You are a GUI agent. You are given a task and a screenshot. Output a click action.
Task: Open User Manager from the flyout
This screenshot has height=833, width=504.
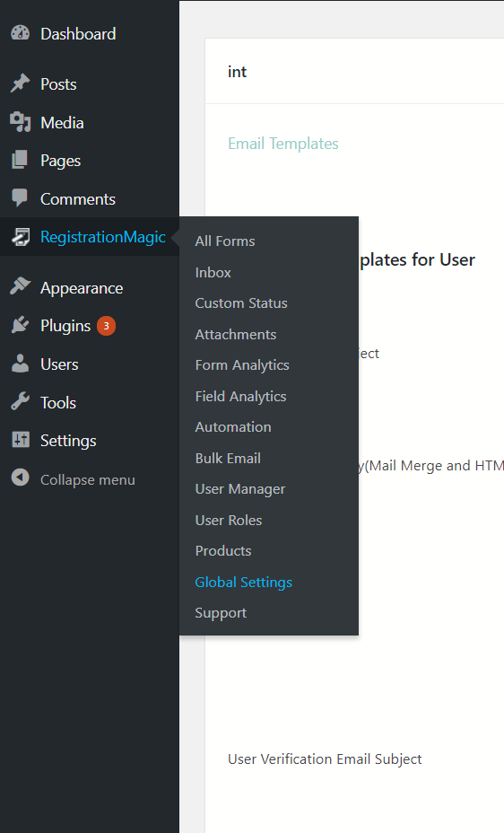[239, 489]
